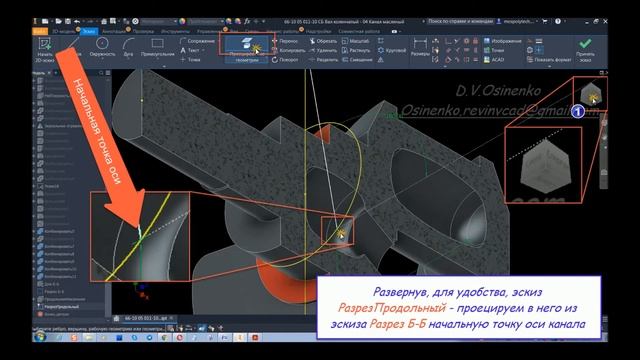Switch to the 3D-модель ribbon tab
This screenshot has width=640, height=360.
coord(64,31)
